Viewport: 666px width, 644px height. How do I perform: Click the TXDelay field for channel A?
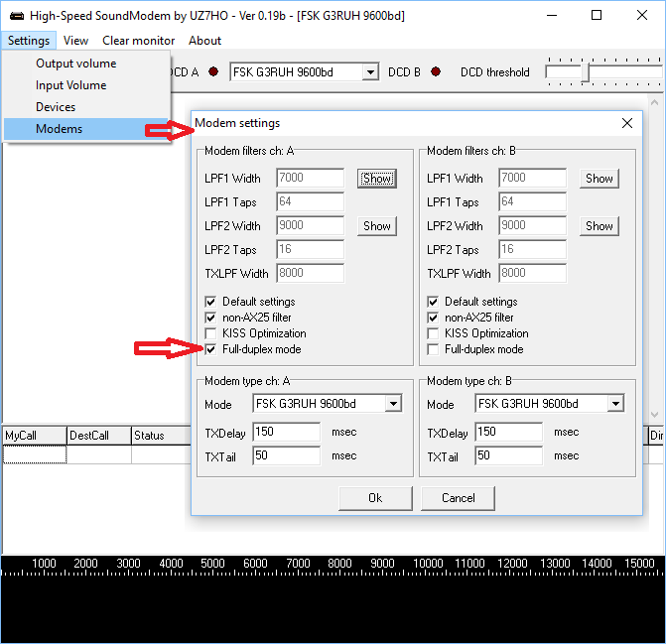pos(286,433)
